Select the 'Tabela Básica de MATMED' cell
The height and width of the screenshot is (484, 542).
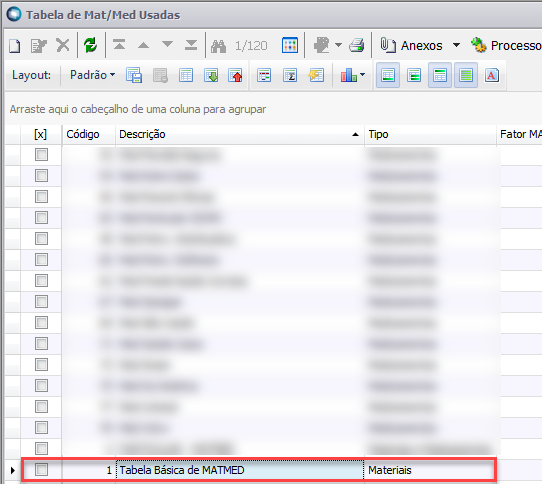tap(240, 470)
